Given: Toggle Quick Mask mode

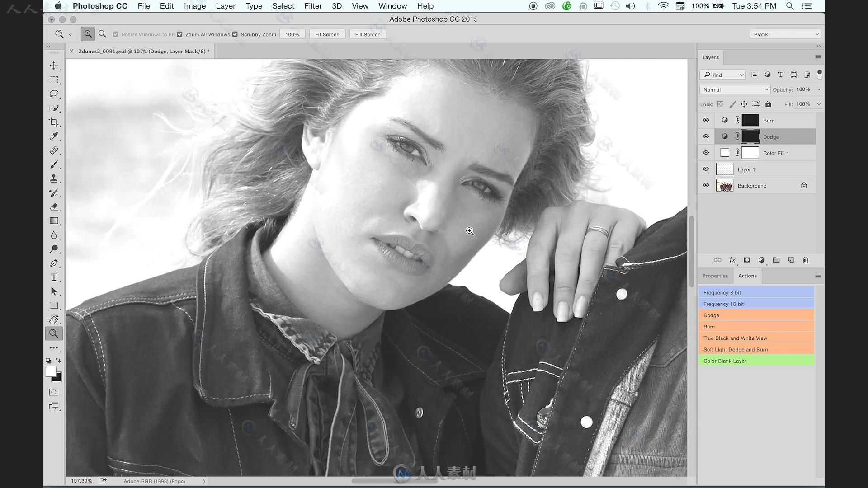Looking at the screenshot, I should pos(54,392).
